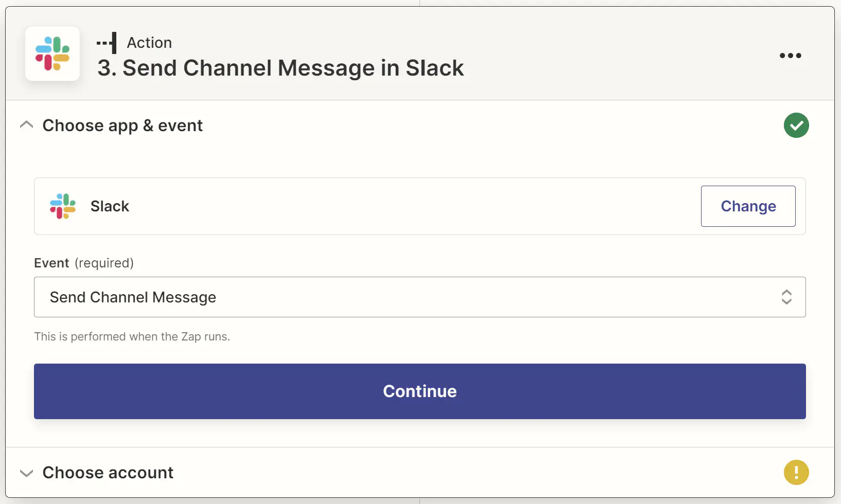Click the Change button to switch apps
The height and width of the screenshot is (504, 841).
(748, 206)
